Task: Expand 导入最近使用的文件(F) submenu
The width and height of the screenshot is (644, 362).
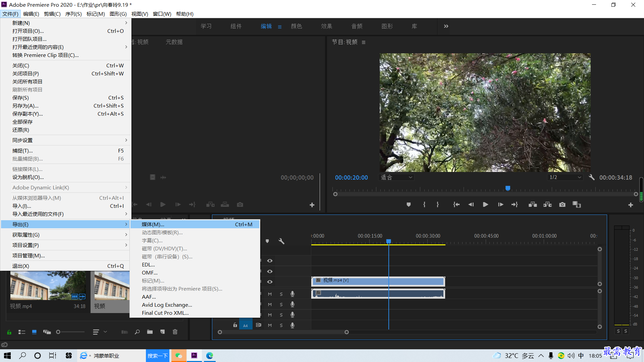Action: point(66,214)
